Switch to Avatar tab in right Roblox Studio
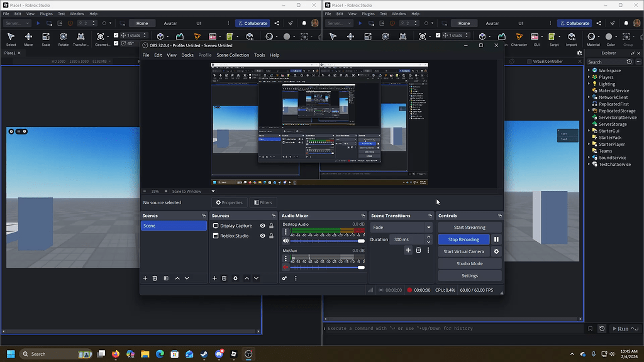 [492, 23]
